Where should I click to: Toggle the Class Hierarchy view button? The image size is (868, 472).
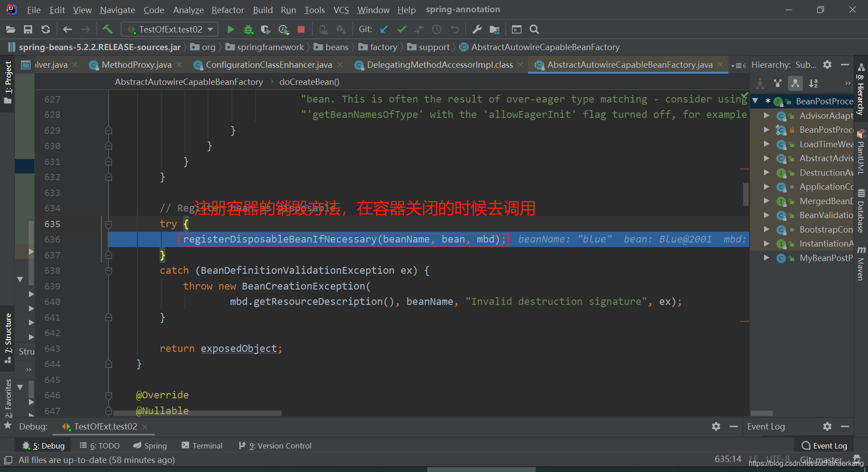(760, 83)
